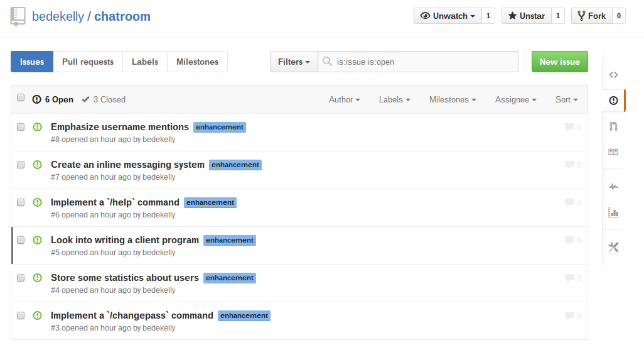Show the 6 Open issues
Image resolution: width=644 pixels, height=345 pixels.
click(53, 99)
